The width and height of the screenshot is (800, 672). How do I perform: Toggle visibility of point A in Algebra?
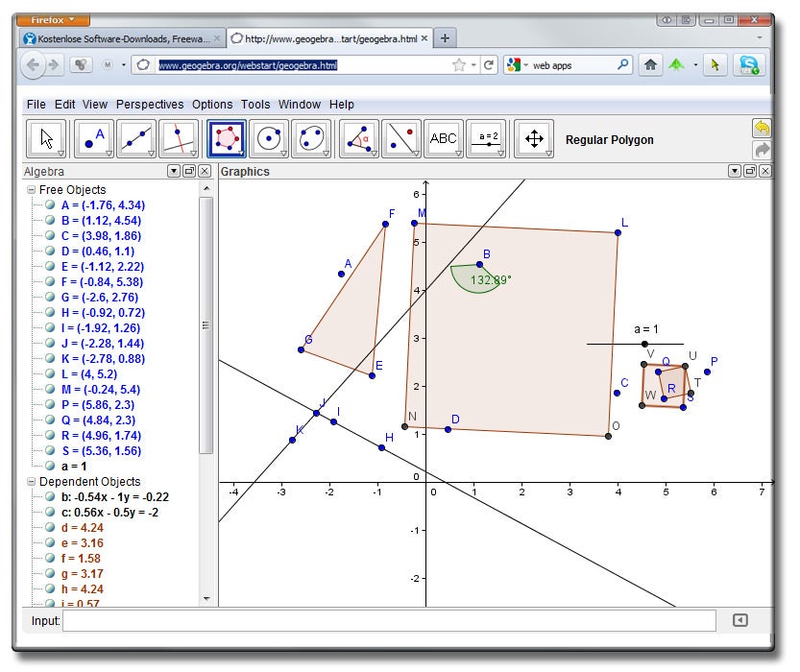[50, 205]
